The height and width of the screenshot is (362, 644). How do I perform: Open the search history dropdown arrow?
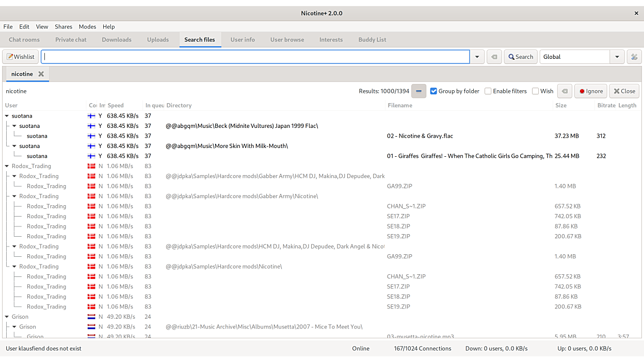click(x=477, y=57)
